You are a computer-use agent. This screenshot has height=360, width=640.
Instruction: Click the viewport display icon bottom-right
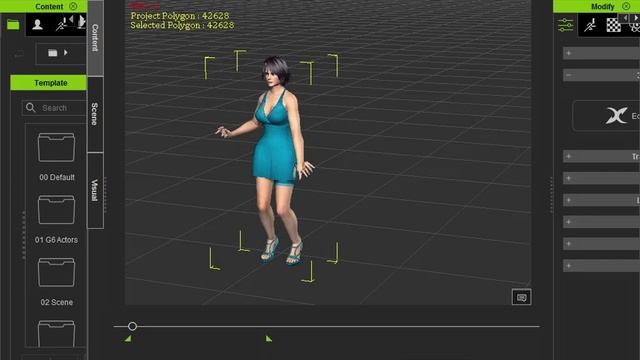pyautogui.click(x=521, y=297)
